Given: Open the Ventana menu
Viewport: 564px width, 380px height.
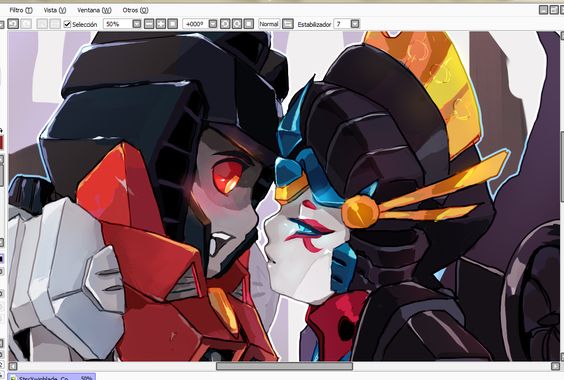Looking at the screenshot, I should tap(95, 10).
